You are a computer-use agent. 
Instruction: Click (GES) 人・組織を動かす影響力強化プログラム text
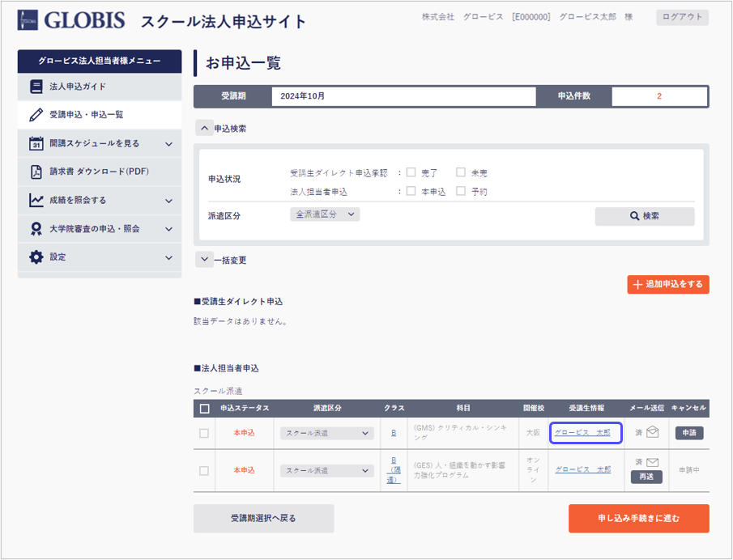(x=459, y=470)
